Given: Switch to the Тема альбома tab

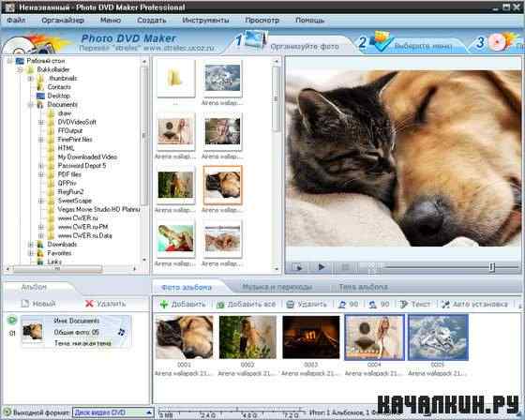Looking at the screenshot, I should (364, 287).
